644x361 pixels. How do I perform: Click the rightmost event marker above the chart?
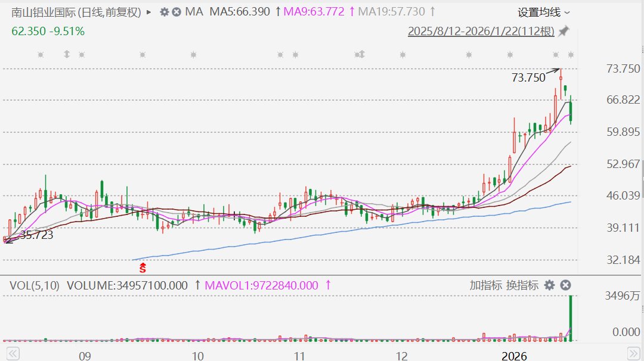tap(571, 55)
